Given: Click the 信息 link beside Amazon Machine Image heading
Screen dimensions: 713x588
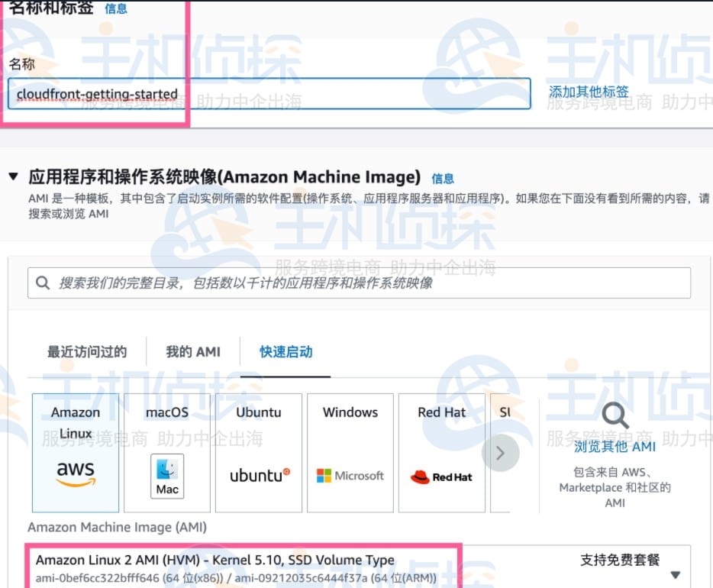Looking at the screenshot, I should [442, 177].
